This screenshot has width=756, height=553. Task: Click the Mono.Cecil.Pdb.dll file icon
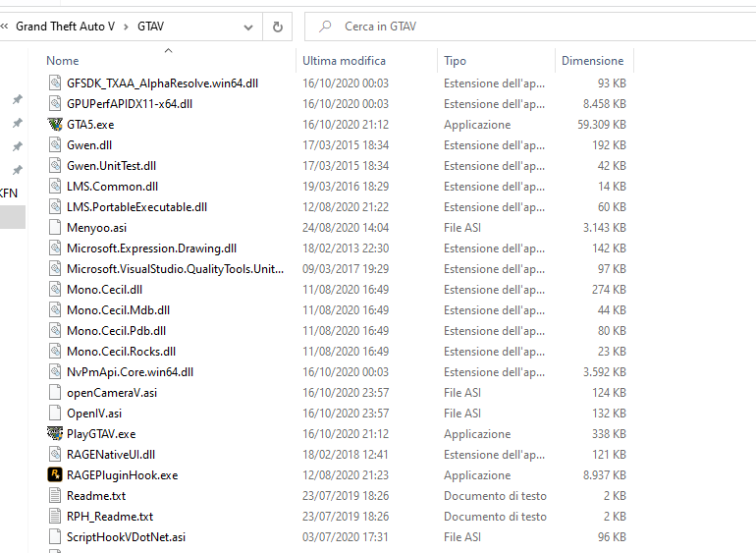click(55, 331)
